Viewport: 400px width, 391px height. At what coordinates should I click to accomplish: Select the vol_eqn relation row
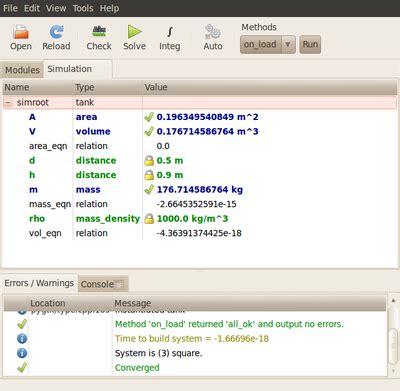tap(199, 233)
